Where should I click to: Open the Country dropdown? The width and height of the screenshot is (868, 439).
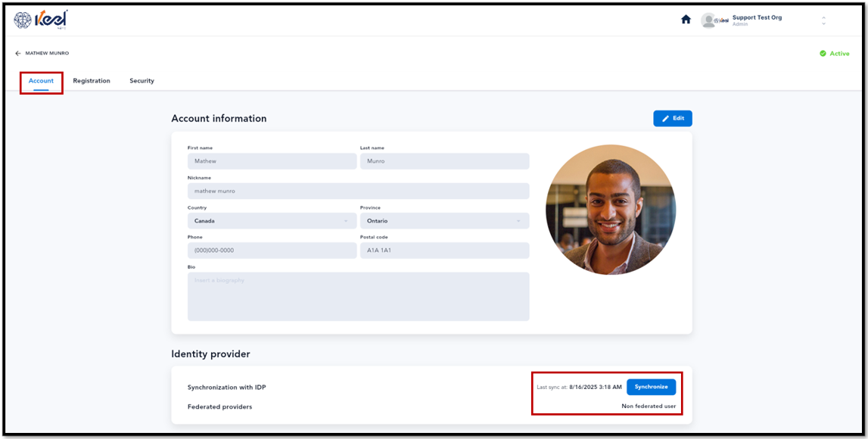pos(272,221)
